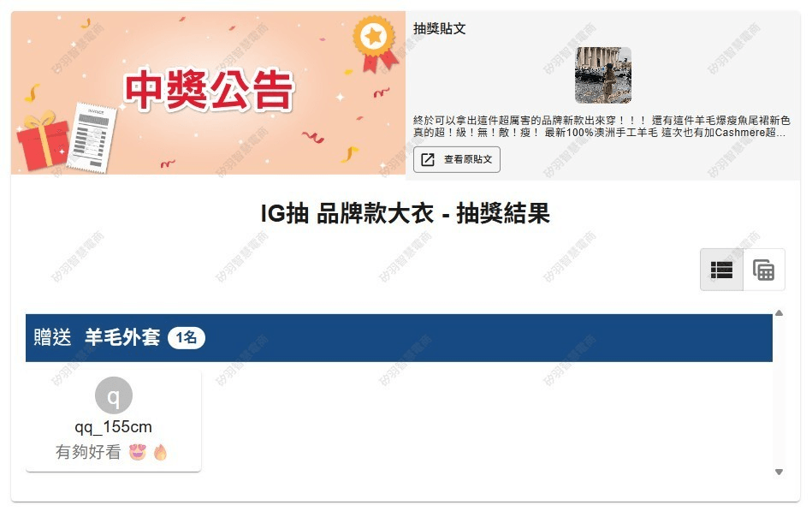812x511 pixels.
Task: Open the lottery post thumbnail photo
Action: (x=602, y=75)
